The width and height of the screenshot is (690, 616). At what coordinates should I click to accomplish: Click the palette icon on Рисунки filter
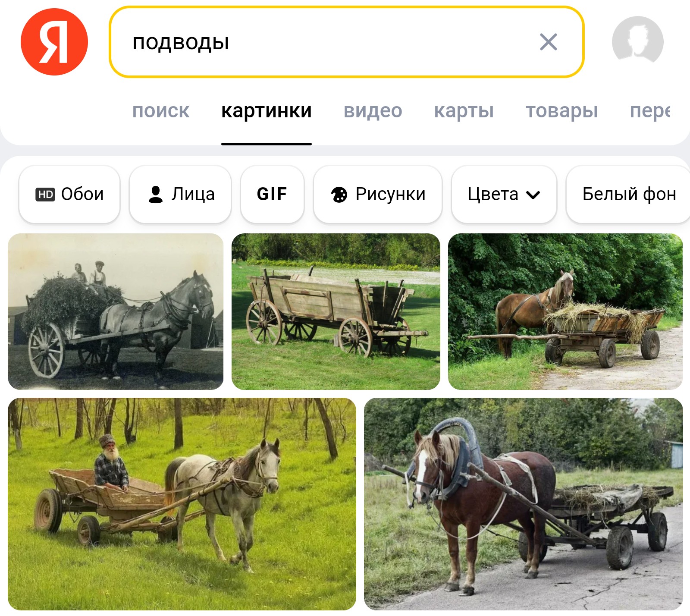coord(339,195)
